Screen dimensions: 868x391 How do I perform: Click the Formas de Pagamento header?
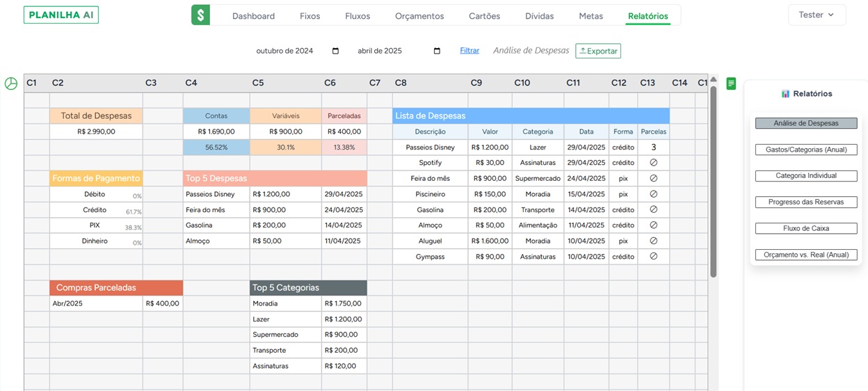coord(96,178)
